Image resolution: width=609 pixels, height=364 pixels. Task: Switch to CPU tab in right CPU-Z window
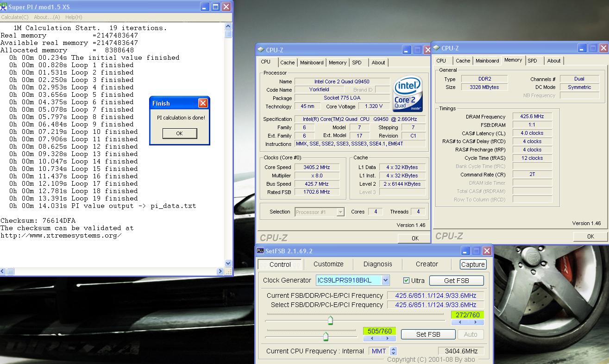(441, 61)
